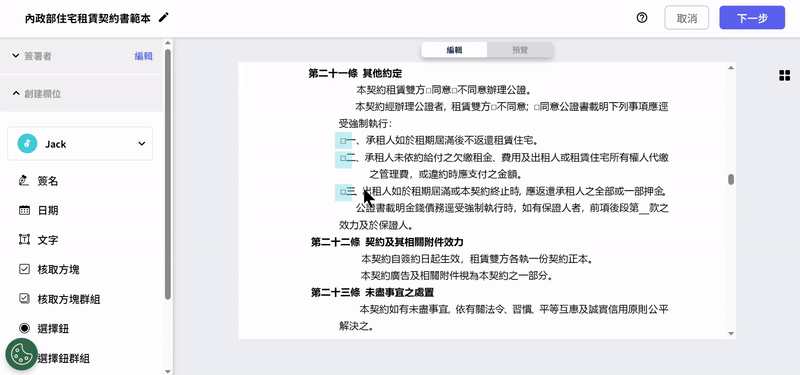Click the highlighted checkbox field before 二、承租人
Image resolution: width=800 pixels, height=375 pixels.
click(x=343, y=159)
